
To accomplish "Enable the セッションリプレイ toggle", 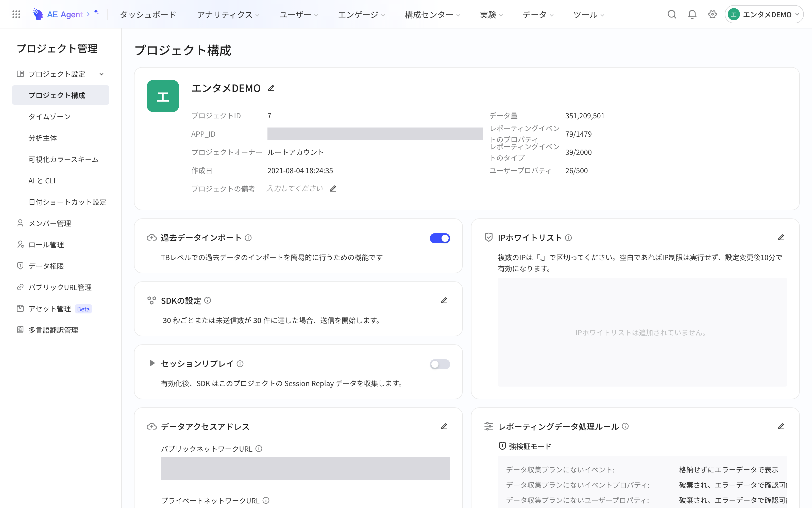I will coord(439,364).
